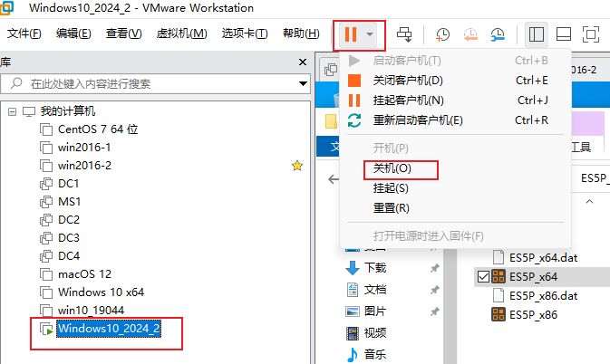The height and width of the screenshot is (364, 610).
Task: Take a snapshot with the clock-plus icon
Action: point(442,34)
